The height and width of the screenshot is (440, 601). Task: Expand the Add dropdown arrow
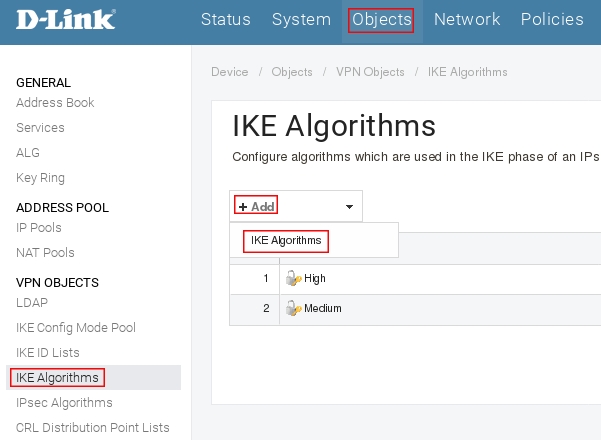(349, 207)
